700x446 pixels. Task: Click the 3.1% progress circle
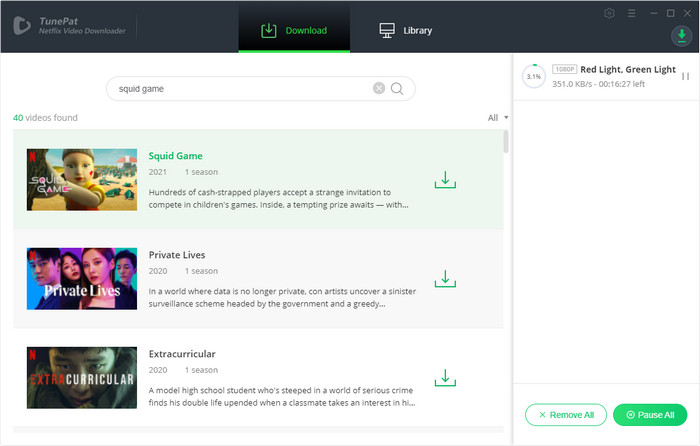(533, 76)
